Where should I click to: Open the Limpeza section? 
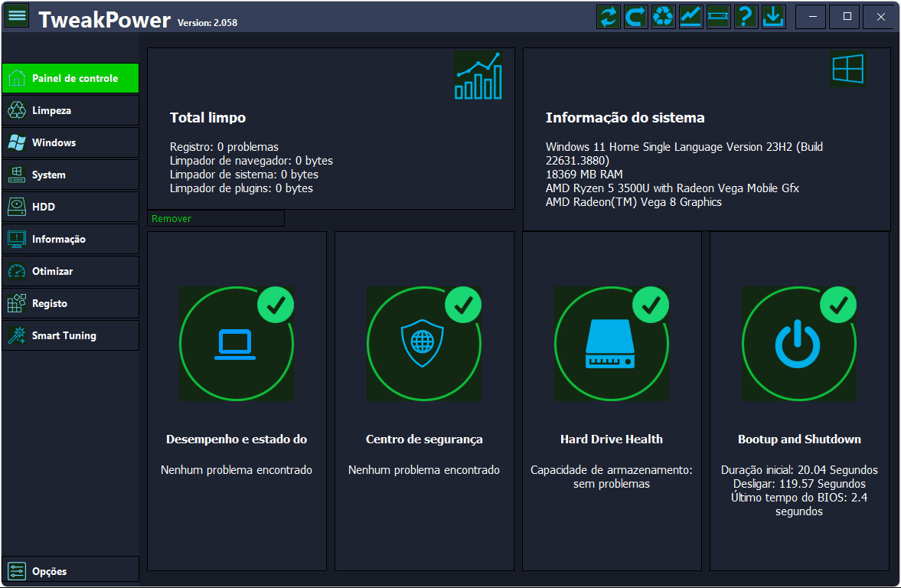click(70, 110)
